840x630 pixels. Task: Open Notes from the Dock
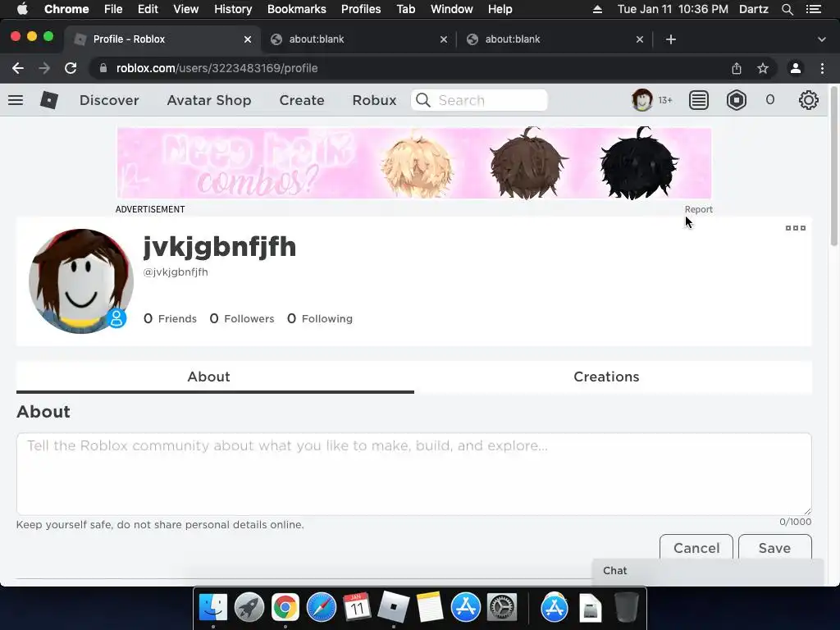(x=430, y=608)
